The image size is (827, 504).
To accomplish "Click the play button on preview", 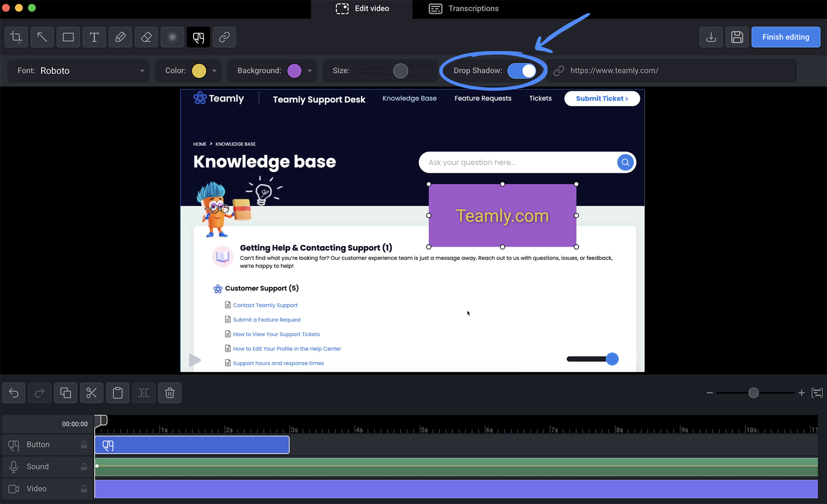I will point(195,360).
